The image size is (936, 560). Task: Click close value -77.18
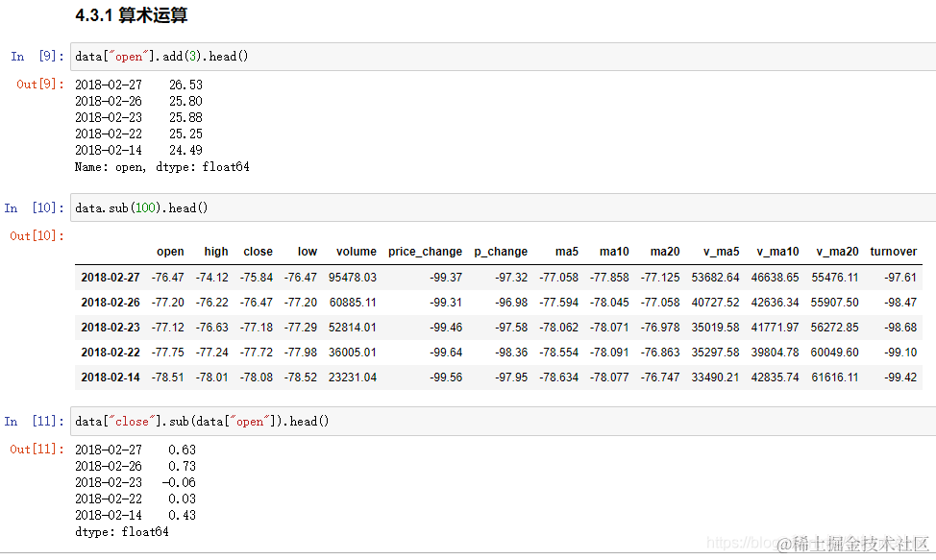pos(256,328)
